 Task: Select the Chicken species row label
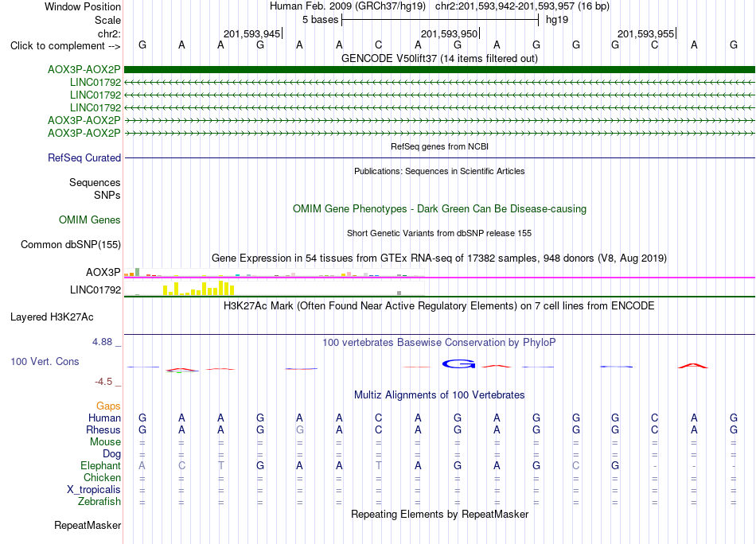(x=102, y=477)
